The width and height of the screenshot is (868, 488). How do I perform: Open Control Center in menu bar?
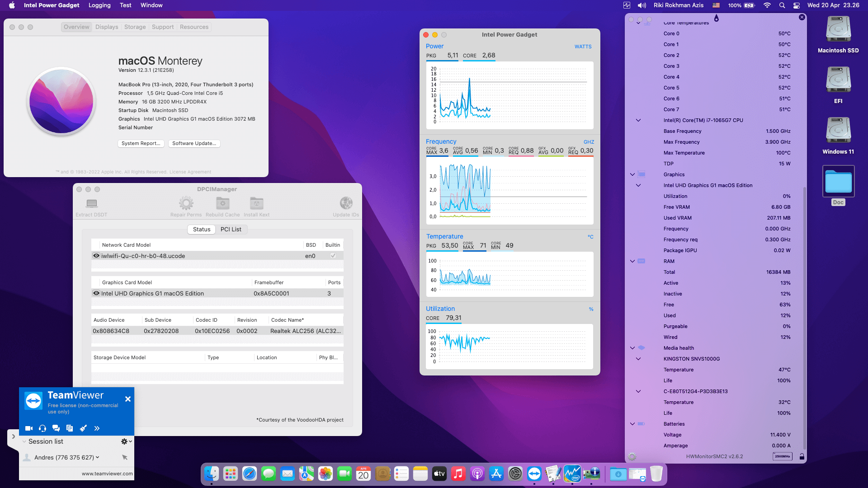click(x=797, y=5)
